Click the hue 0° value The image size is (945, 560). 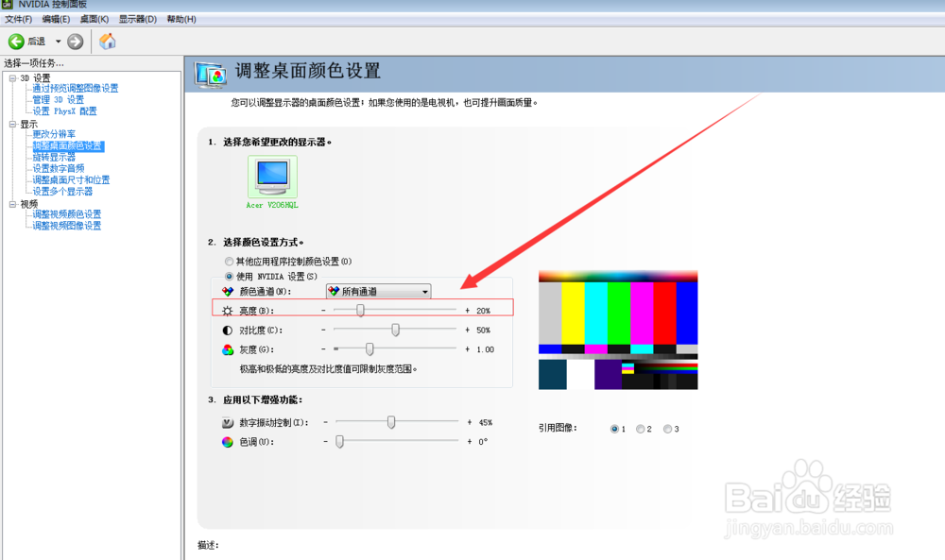[x=483, y=442]
